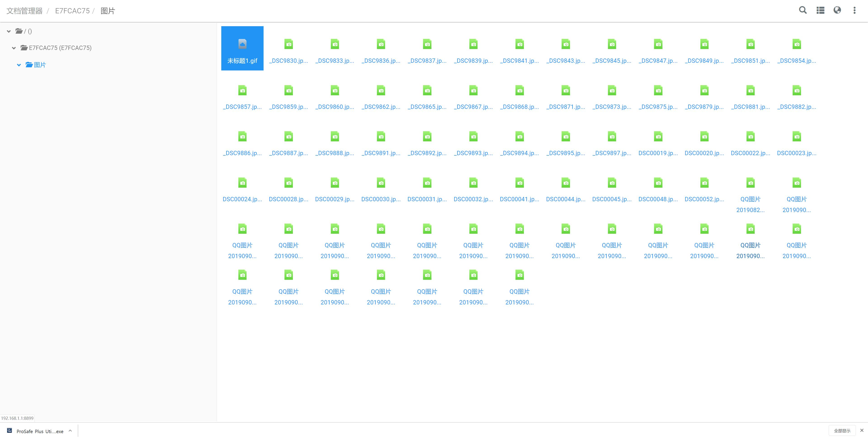Close the downloads bar
Screen dimensions: 868x439
tap(862, 430)
